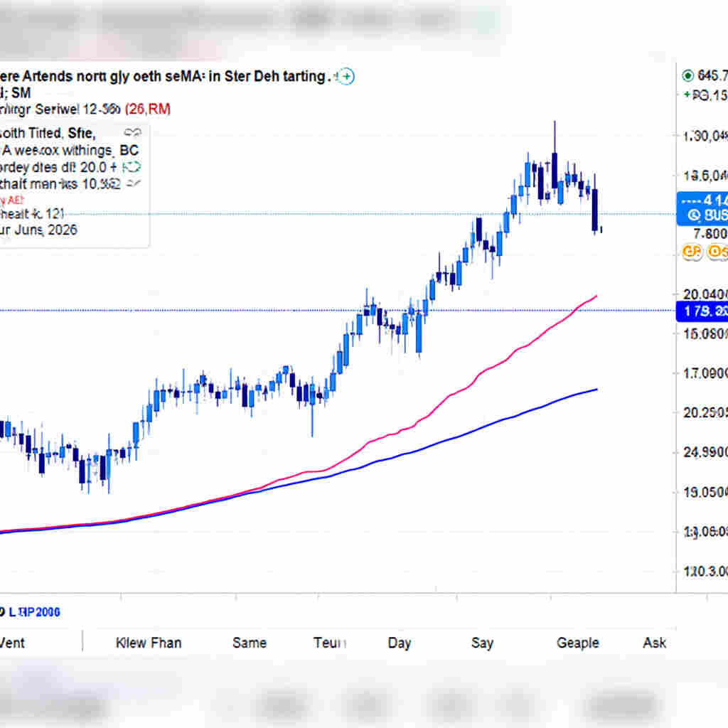This screenshot has height=728, width=728.
Task: Click the clock icon in blue price label
Action: [x=691, y=215]
